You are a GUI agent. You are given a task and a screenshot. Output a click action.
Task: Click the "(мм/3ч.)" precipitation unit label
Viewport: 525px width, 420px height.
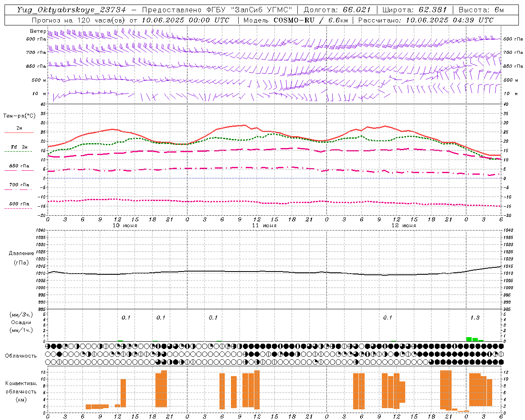click(x=21, y=315)
